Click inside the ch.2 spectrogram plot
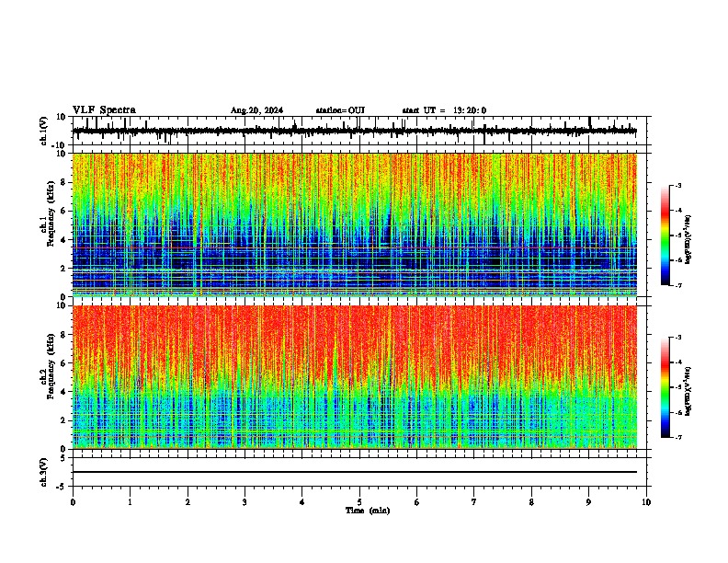This screenshot has height=563, width=728. tap(355, 377)
